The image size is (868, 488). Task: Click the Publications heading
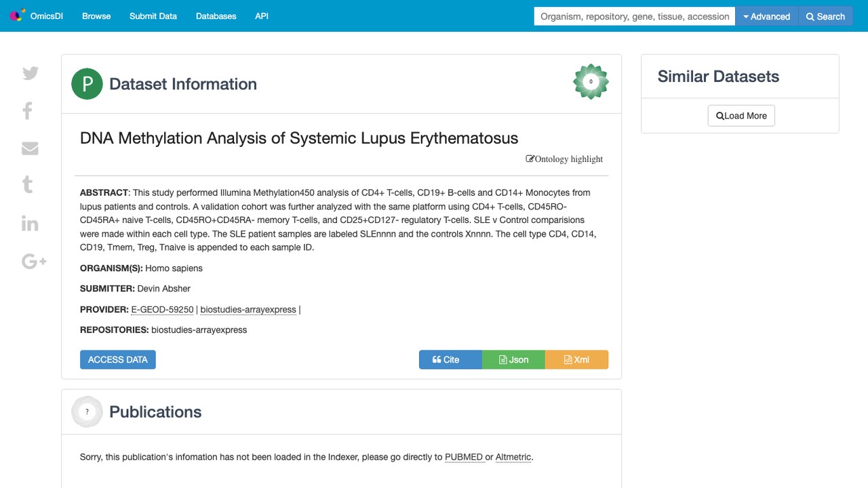[x=155, y=412]
